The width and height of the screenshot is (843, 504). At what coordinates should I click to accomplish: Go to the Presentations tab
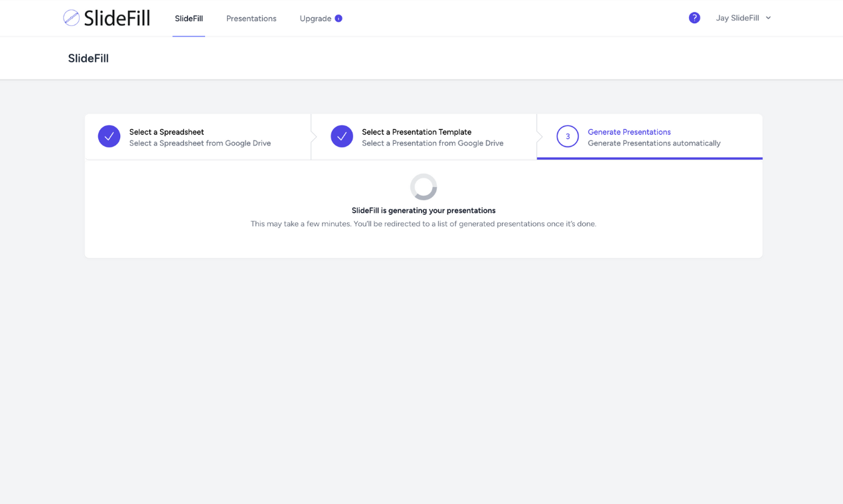click(251, 19)
